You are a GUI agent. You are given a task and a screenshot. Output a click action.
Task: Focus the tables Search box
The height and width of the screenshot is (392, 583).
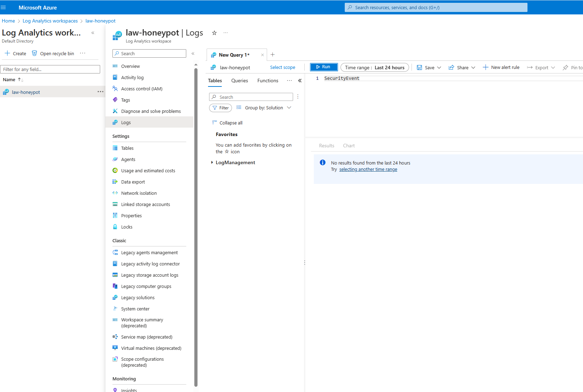click(251, 97)
